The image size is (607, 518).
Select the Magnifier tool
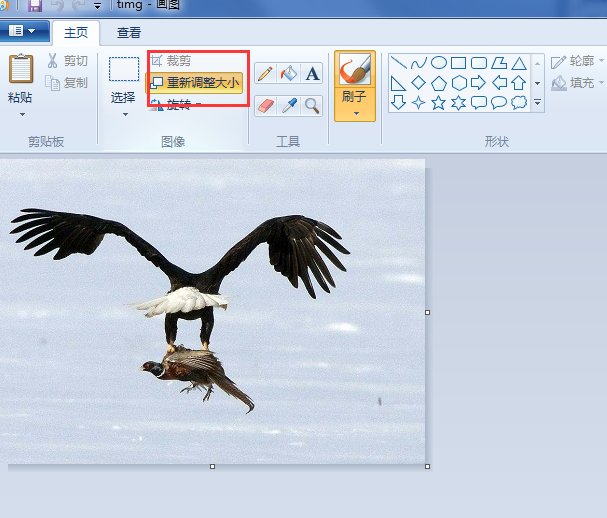pyautogui.click(x=312, y=105)
